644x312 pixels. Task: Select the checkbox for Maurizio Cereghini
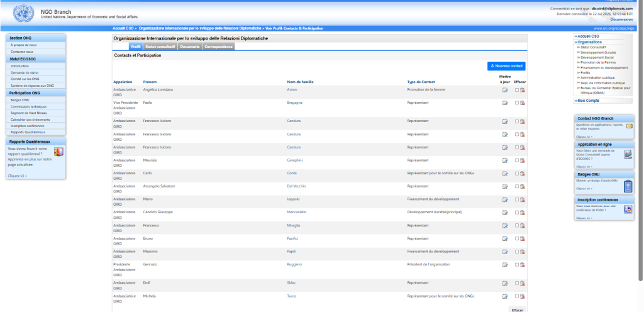517,160
